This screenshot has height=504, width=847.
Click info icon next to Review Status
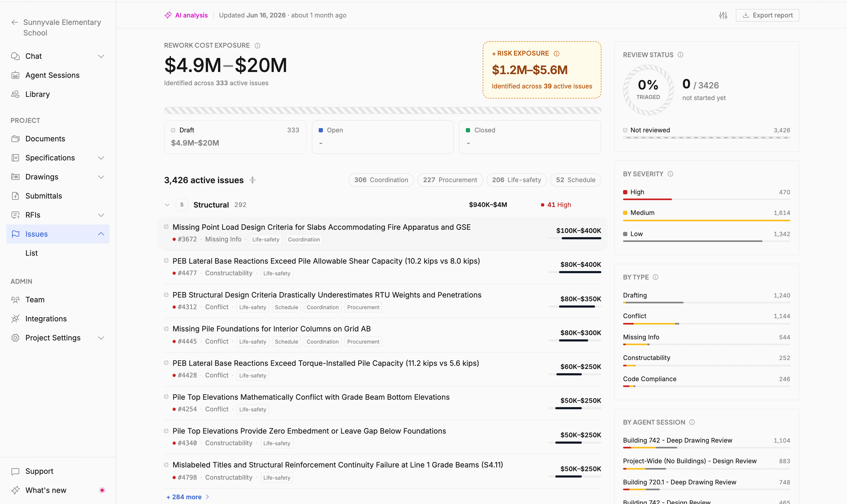point(680,55)
